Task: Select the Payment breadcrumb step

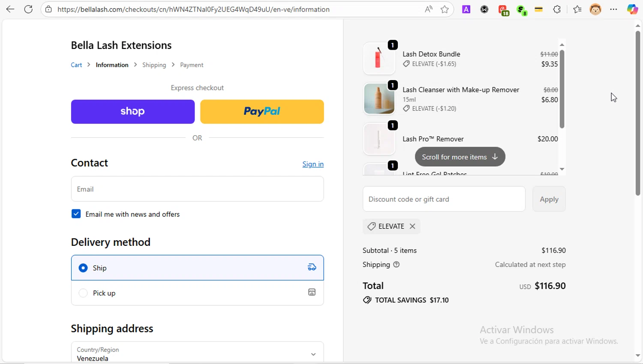Action: (192, 65)
